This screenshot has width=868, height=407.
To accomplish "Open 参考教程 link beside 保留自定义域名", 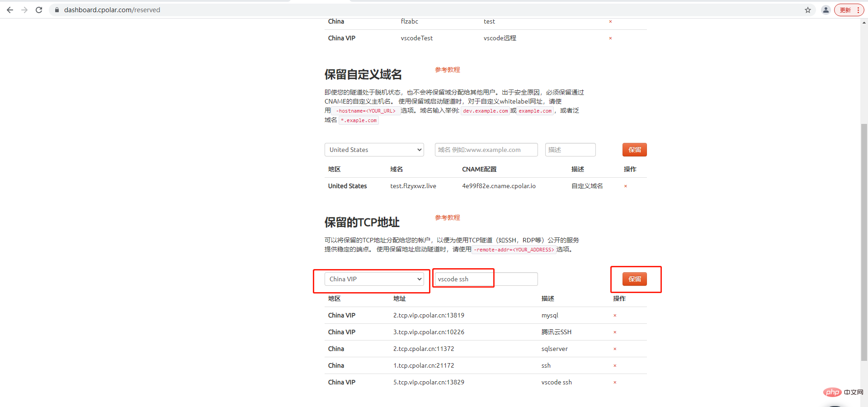I will click(448, 70).
